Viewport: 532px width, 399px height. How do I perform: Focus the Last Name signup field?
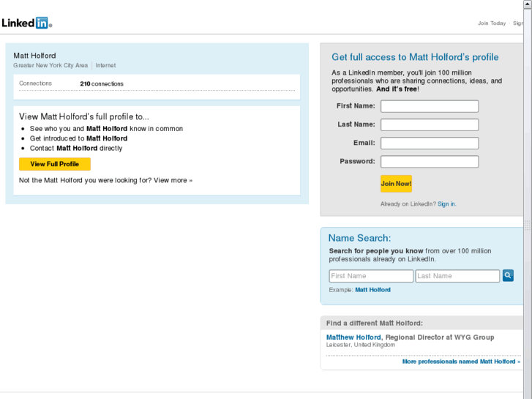[430, 124]
